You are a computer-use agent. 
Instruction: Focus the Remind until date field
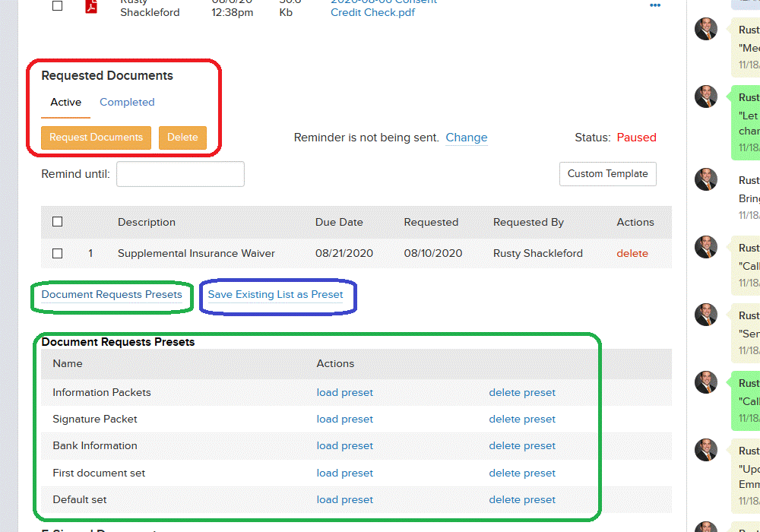pos(180,174)
